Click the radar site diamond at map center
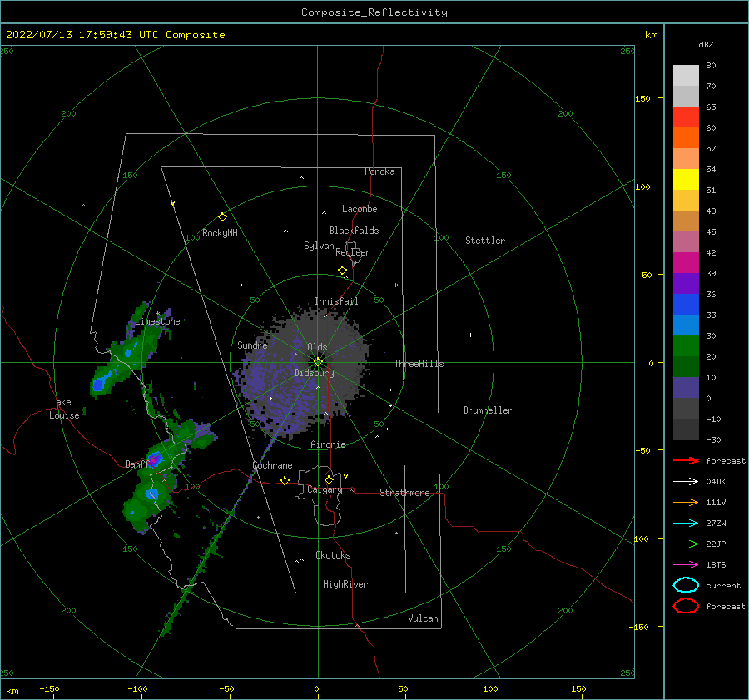Viewport: 749px width, 700px height. [x=318, y=362]
